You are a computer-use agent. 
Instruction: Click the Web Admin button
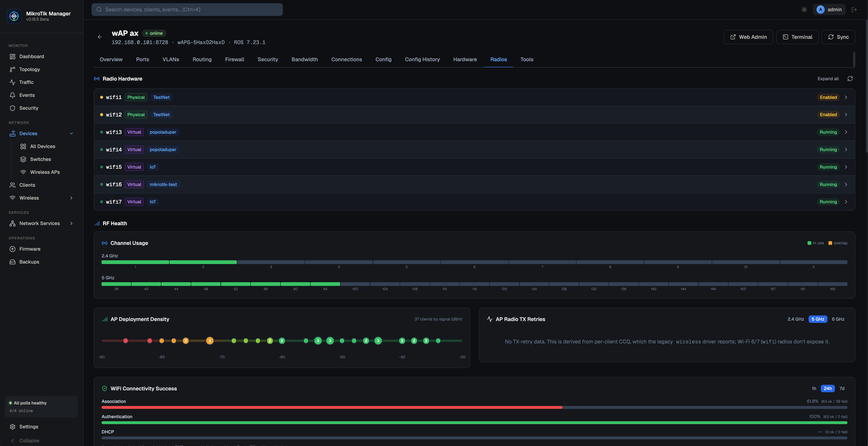click(748, 37)
